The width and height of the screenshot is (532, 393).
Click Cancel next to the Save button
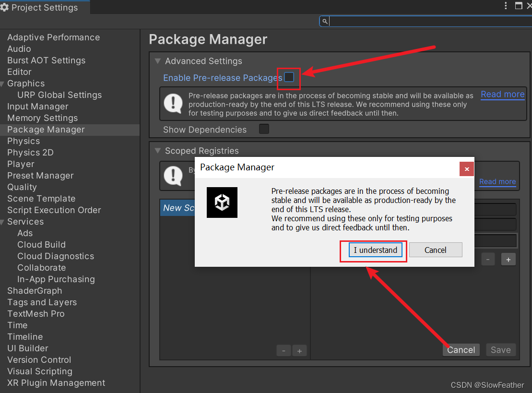pyautogui.click(x=461, y=350)
